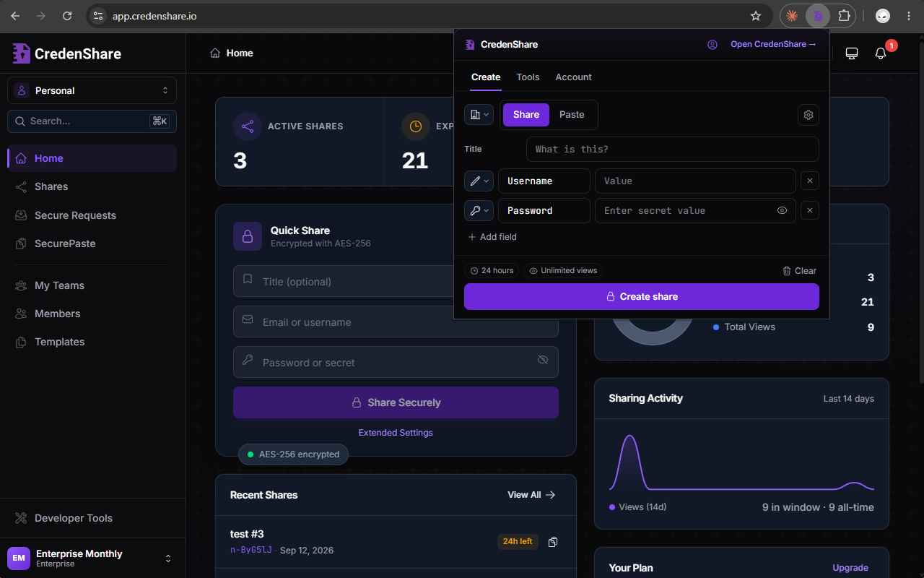Edit the Password field label
This screenshot has width=924, height=578.
pyautogui.click(x=544, y=210)
